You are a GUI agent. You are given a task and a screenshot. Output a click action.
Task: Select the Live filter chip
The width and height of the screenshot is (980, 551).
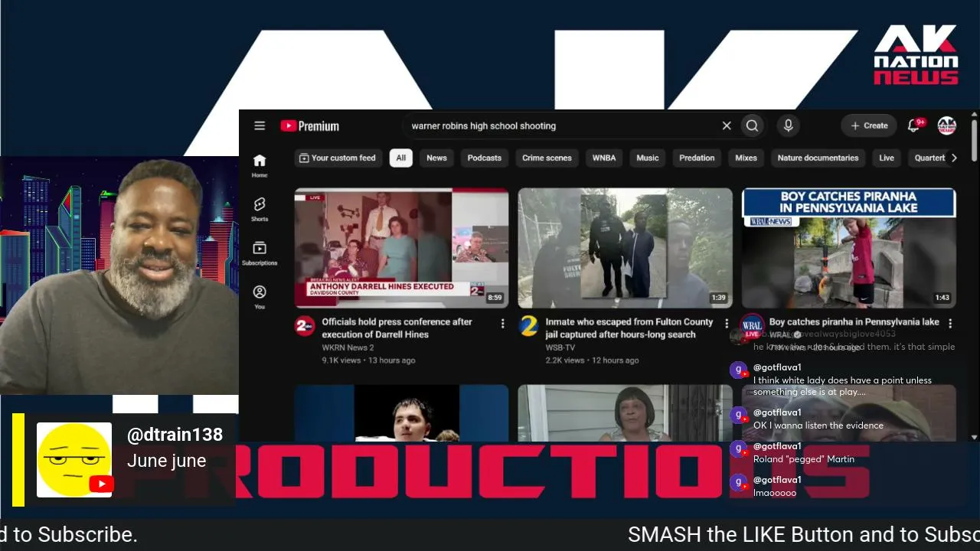tap(887, 158)
